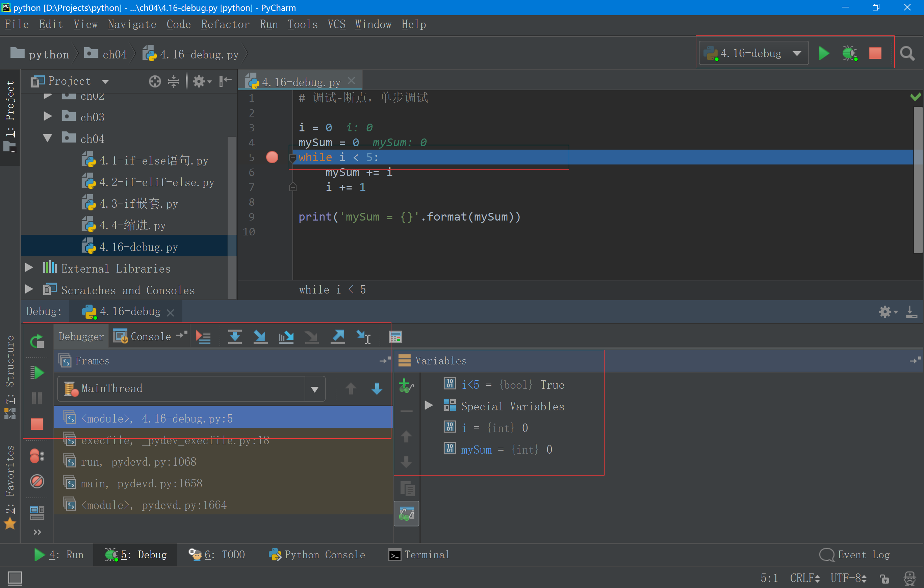
Task: Click the Resume Program green arrow
Action: point(37,372)
